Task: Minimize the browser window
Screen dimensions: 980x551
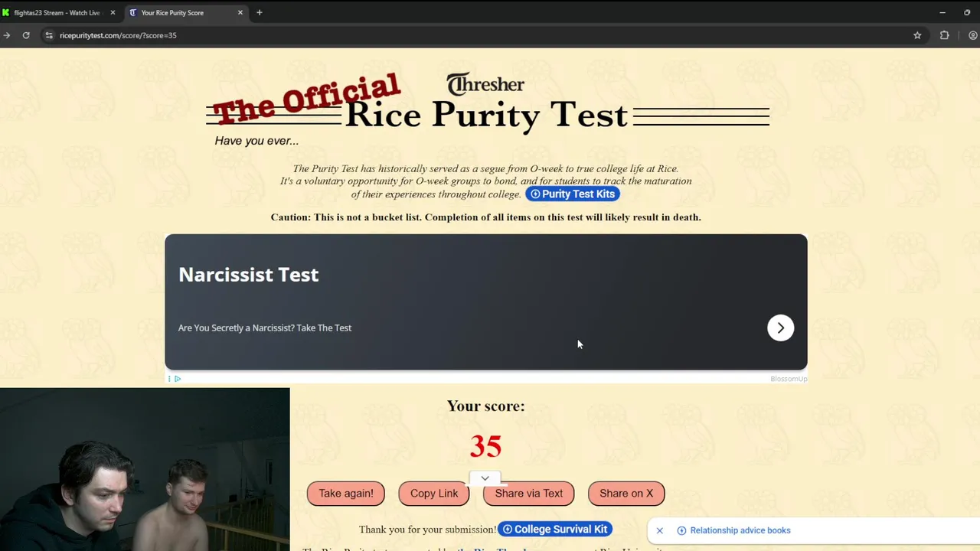Action: pyautogui.click(x=942, y=12)
